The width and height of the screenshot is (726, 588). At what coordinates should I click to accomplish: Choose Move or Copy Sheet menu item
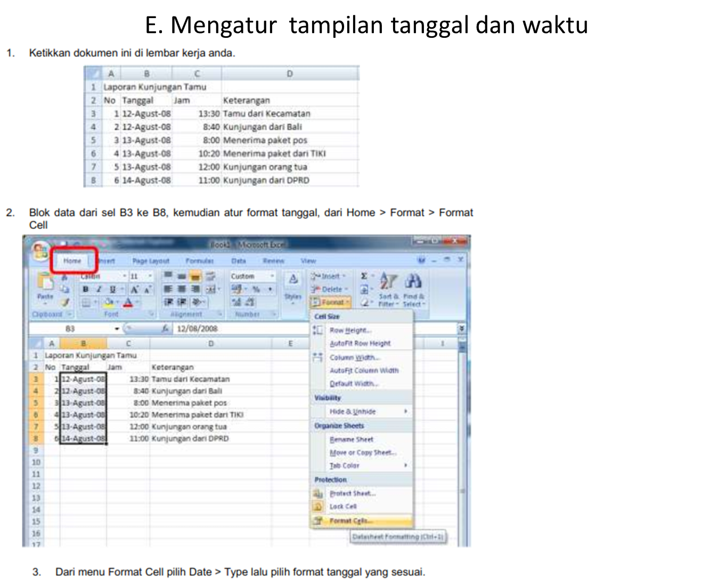point(362,453)
